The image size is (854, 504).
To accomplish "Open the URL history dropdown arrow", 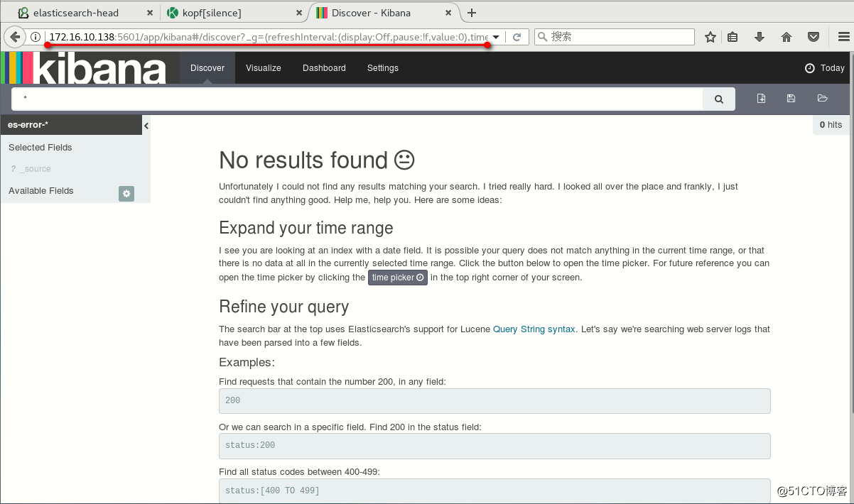I will click(x=496, y=37).
